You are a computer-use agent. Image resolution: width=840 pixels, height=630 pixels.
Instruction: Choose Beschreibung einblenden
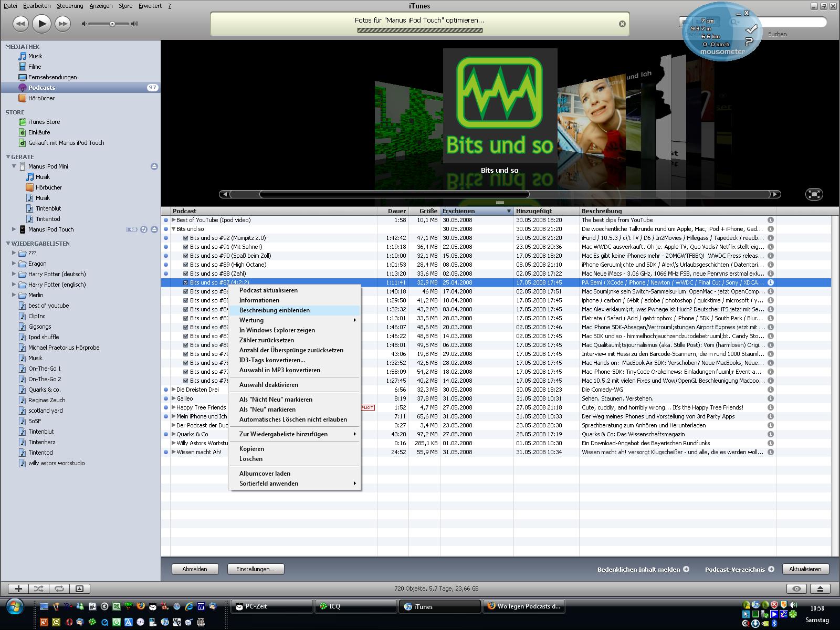[x=295, y=310]
